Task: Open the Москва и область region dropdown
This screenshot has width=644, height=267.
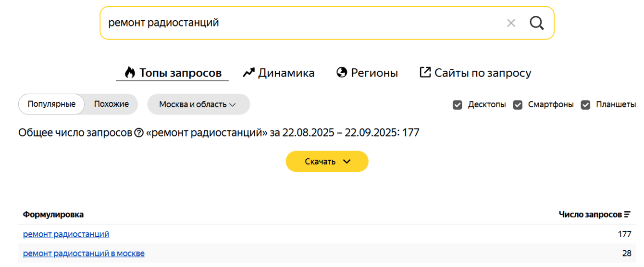Action: pyautogui.click(x=198, y=104)
